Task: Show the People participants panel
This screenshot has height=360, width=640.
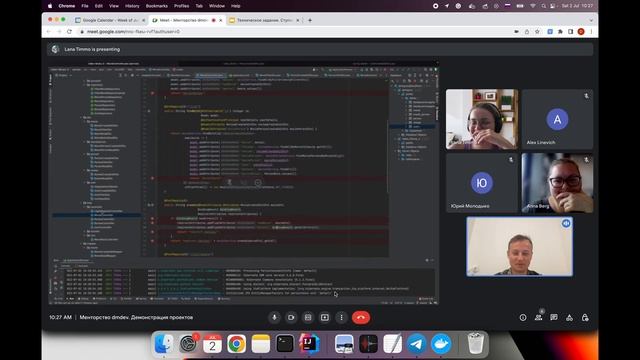Action: tap(538, 318)
